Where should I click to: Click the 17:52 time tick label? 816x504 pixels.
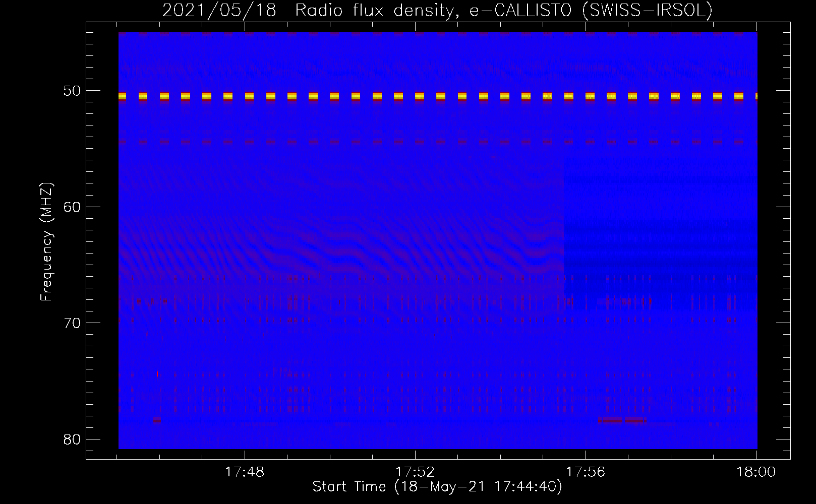point(415,472)
